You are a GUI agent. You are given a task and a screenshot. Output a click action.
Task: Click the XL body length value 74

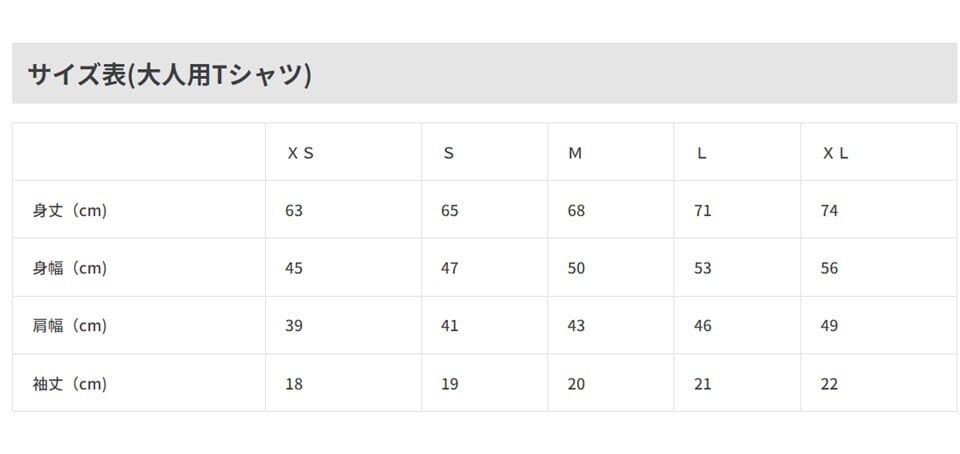click(829, 211)
